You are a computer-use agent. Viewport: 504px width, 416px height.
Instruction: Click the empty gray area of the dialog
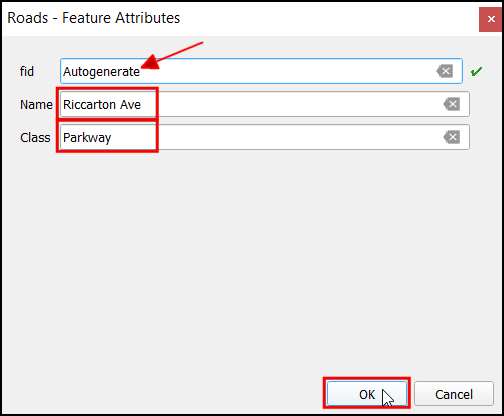(252, 260)
